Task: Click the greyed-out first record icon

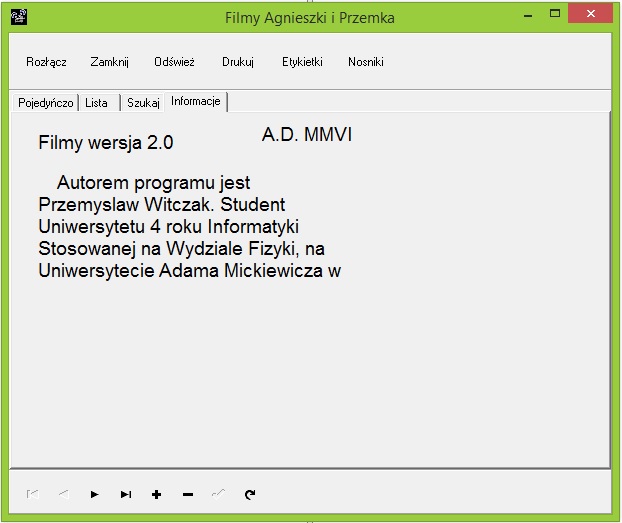Action: (32, 494)
